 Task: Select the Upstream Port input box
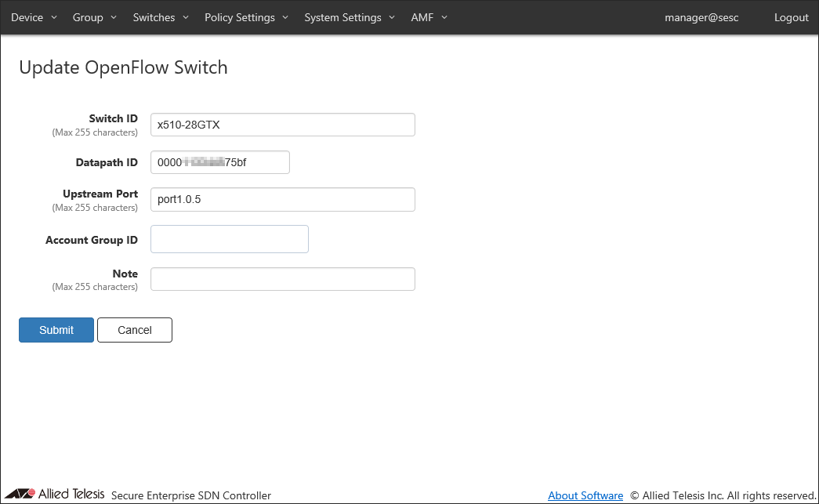pyautogui.click(x=282, y=200)
